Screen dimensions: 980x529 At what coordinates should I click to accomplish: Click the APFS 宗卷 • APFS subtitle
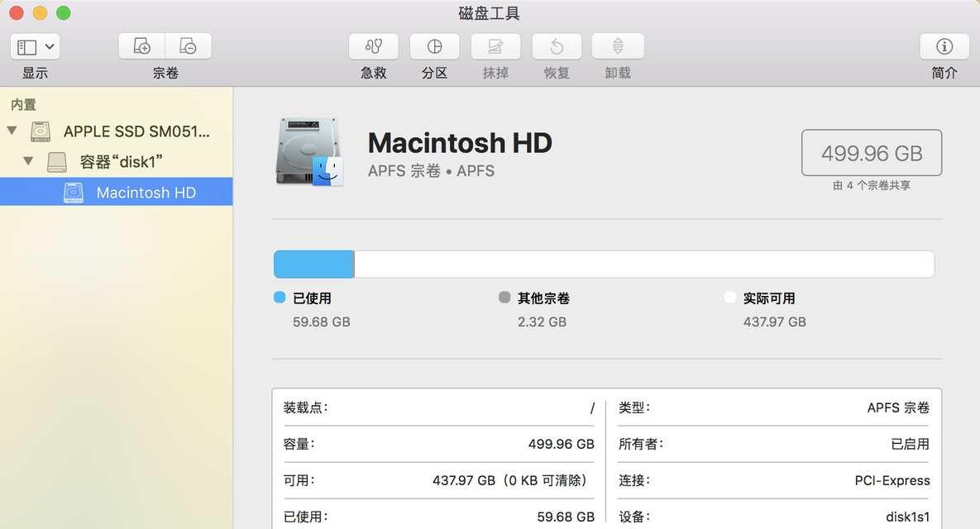coord(431,170)
